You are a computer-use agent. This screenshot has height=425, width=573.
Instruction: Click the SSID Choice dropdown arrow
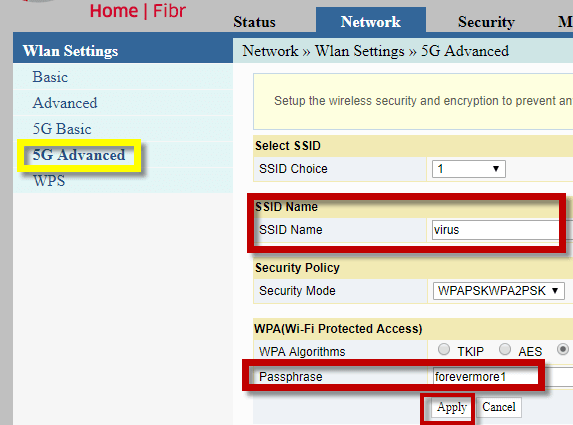click(496, 169)
